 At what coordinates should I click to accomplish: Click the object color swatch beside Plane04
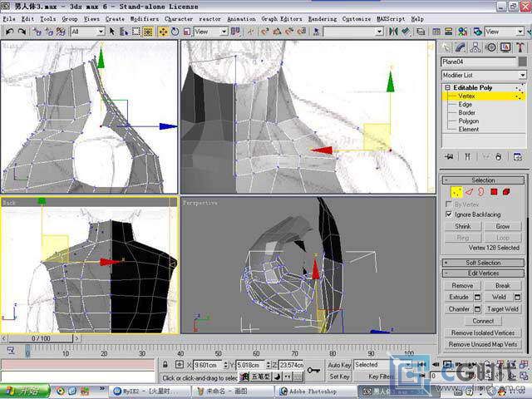(x=523, y=62)
